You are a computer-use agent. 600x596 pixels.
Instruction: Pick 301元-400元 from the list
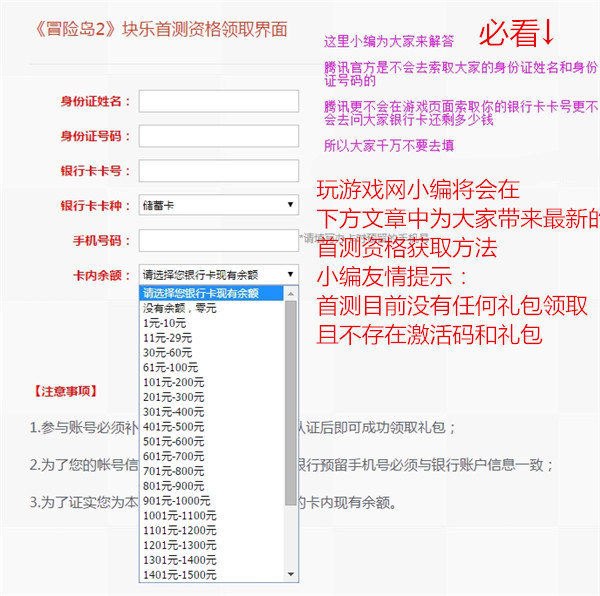point(212,412)
